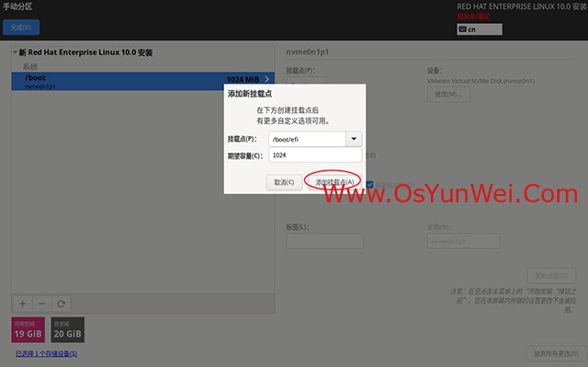Viewport: 588px width, 367px height.
Task: Remove the selected mount point with minus icon
Action: pyautogui.click(x=42, y=304)
